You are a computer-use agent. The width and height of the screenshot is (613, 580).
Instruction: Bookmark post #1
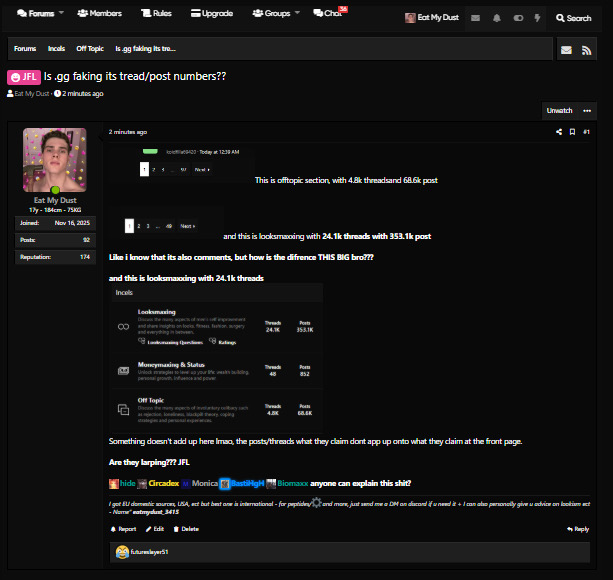[x=572, y=132]
